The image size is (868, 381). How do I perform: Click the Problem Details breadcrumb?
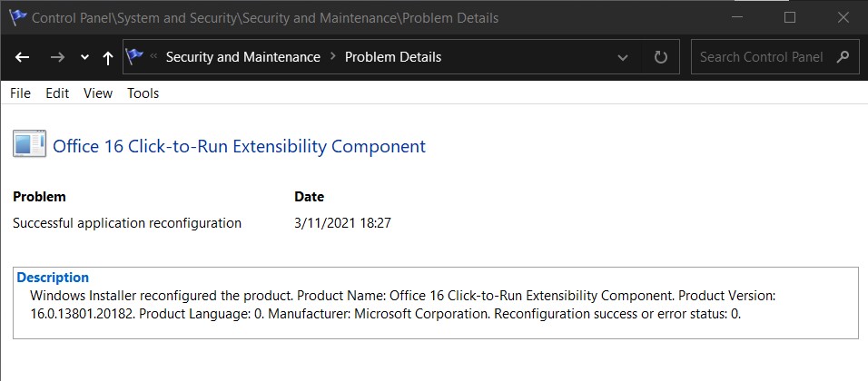click(393, 57)
